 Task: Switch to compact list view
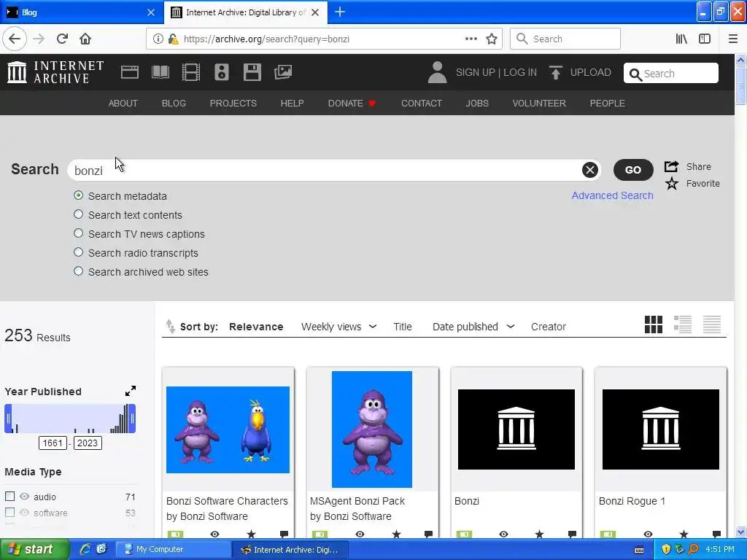[712, 324]
